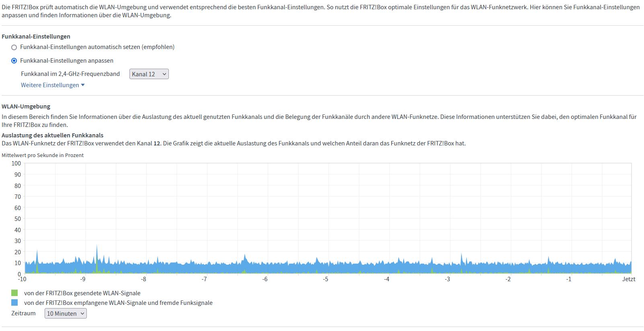Click the 'Jetzt' x-axis label

[x=629, y=279]
